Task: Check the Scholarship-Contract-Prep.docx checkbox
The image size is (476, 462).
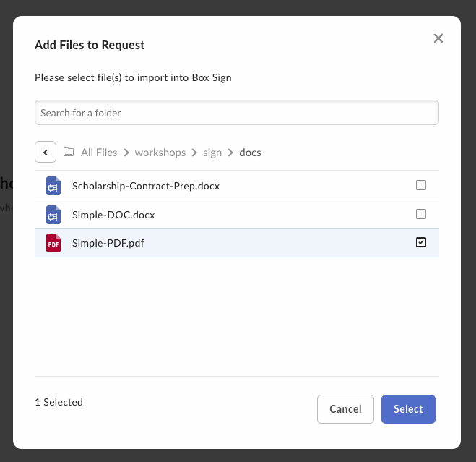Action: coord(421,185)
